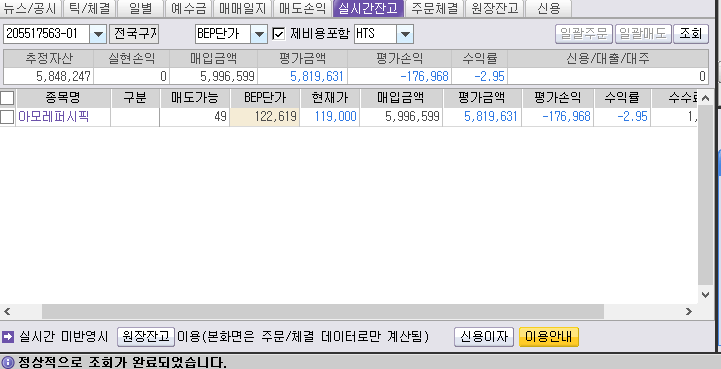Open the 뉴스/공시 tab
721x369 pixels.
30,8
